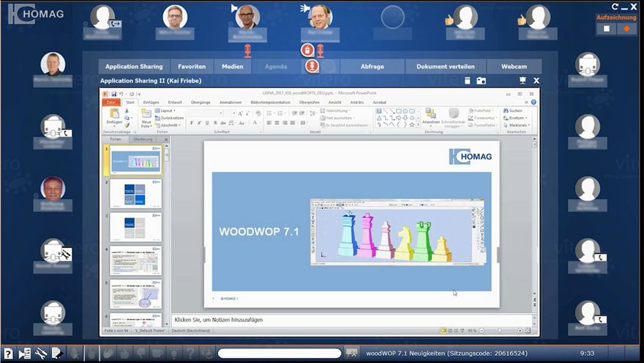The width and height of the screenshot is (644, 363).
Task: Open the Webcam tab
Action: 514,67
